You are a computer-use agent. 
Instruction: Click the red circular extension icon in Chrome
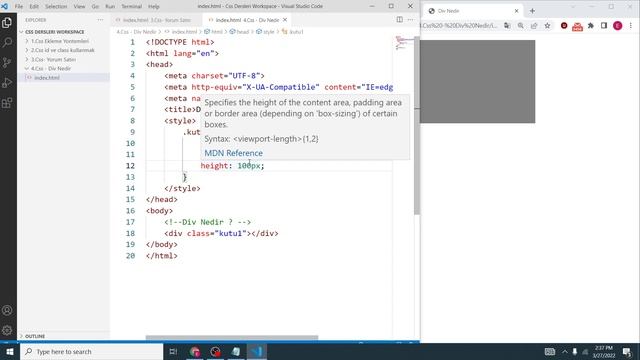(564, 25)
